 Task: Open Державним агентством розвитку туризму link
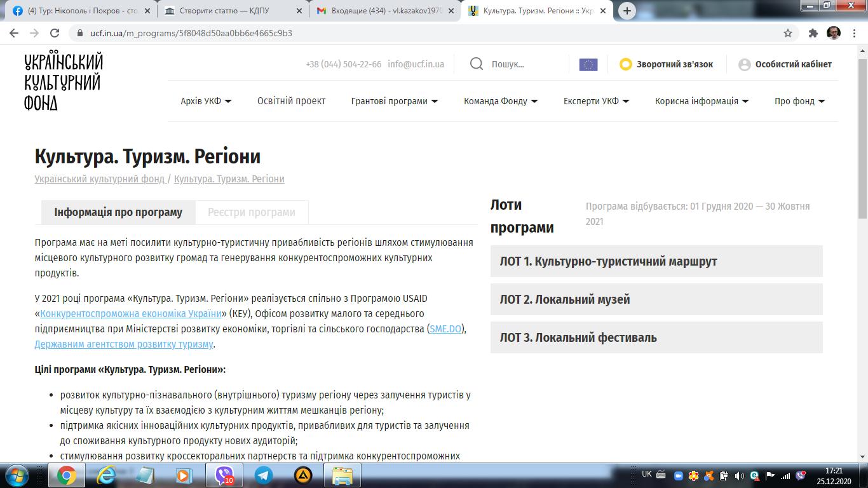pos(124,344)
